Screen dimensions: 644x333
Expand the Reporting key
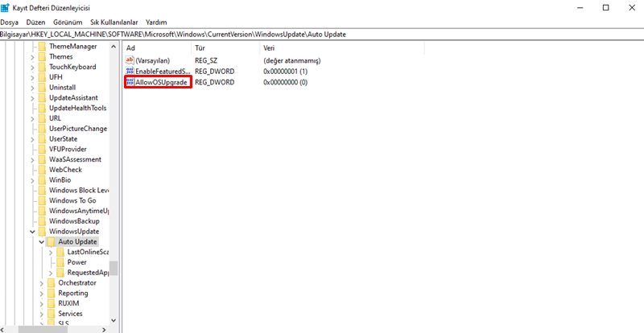pyautogui.click(x=42, y=293)
